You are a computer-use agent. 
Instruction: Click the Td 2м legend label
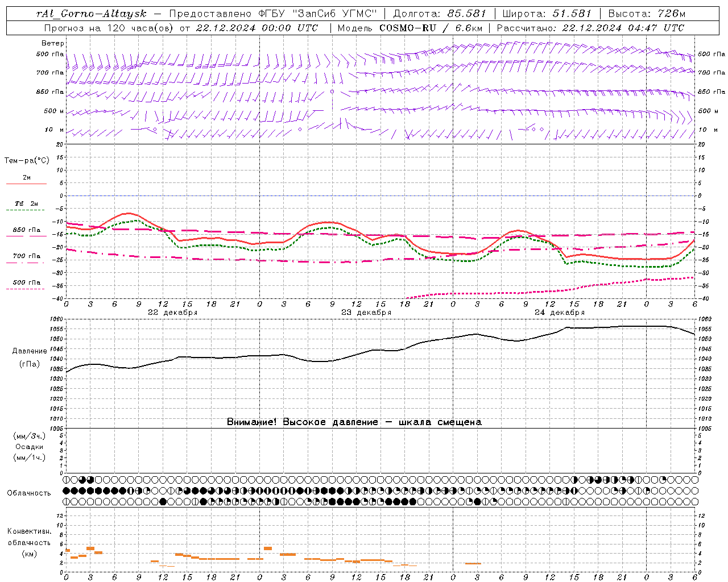pyautogui.click(x=26, y=203)
